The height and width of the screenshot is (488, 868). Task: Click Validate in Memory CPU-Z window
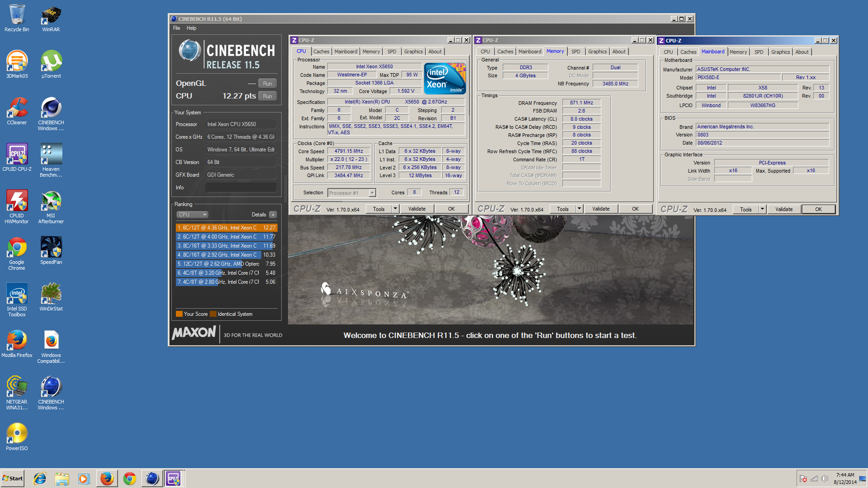[x=601, y=209]
